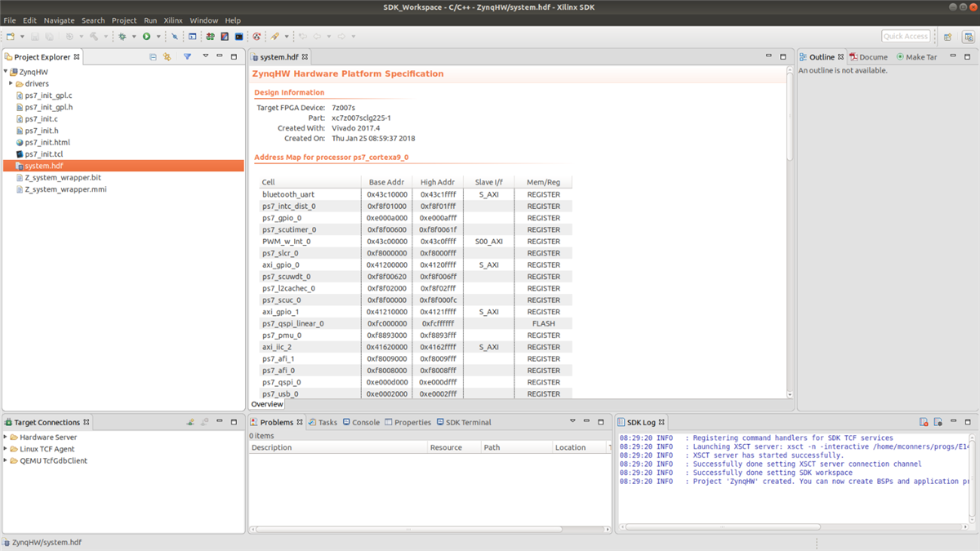Click the New project toolbar icon
This screenshot has width=980, height=551.
pos(11,36)
